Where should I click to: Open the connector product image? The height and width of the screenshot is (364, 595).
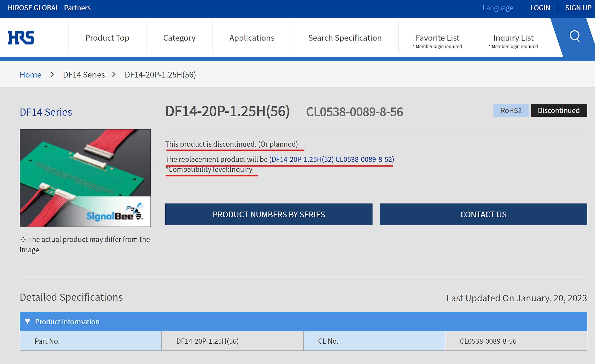(x=85, y=178)
